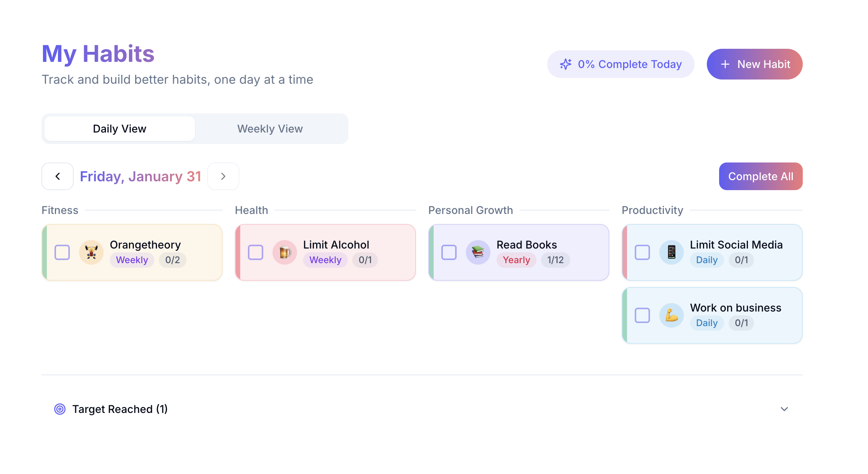
Task: Create a habit via the New Habit button
Action: coord(754,64)
